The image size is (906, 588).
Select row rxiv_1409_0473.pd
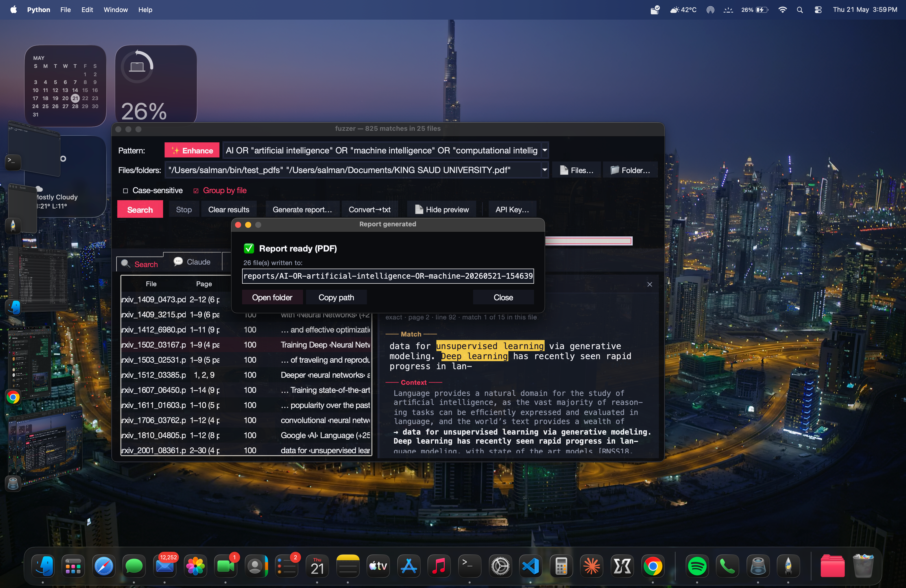pos(176,299)
